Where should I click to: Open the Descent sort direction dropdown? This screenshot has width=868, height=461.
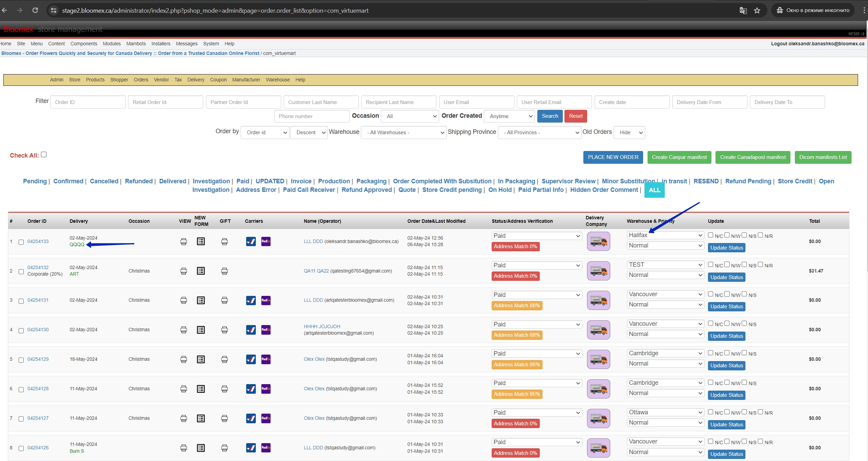(309, 132)
